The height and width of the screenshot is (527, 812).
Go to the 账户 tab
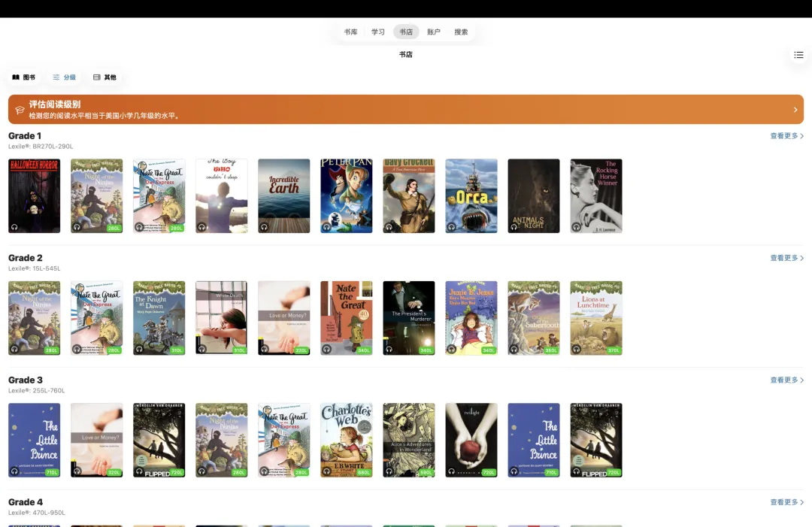434,32
